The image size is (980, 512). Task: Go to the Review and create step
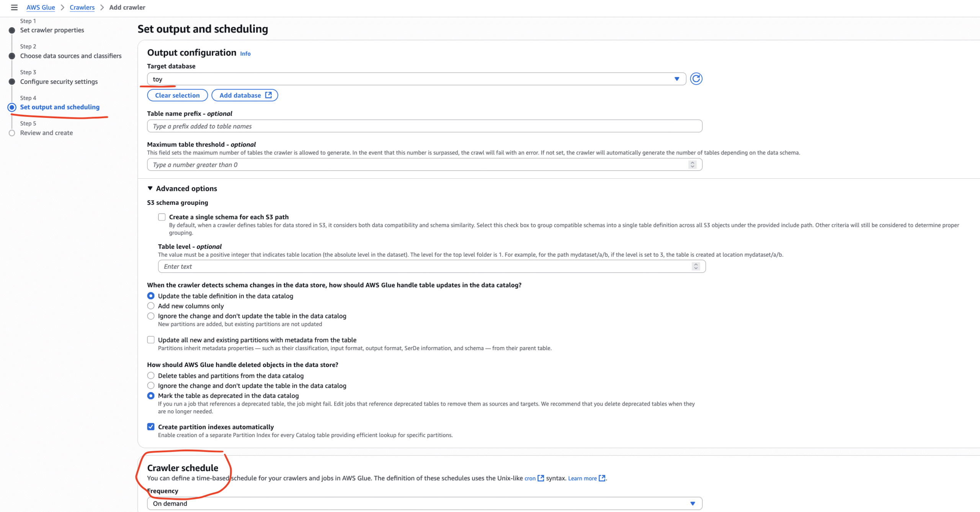click(x=46, y=132)
